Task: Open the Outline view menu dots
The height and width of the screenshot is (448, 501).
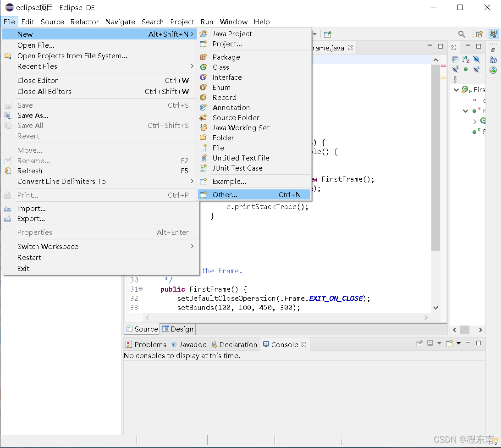Action: tap(455, 79)
